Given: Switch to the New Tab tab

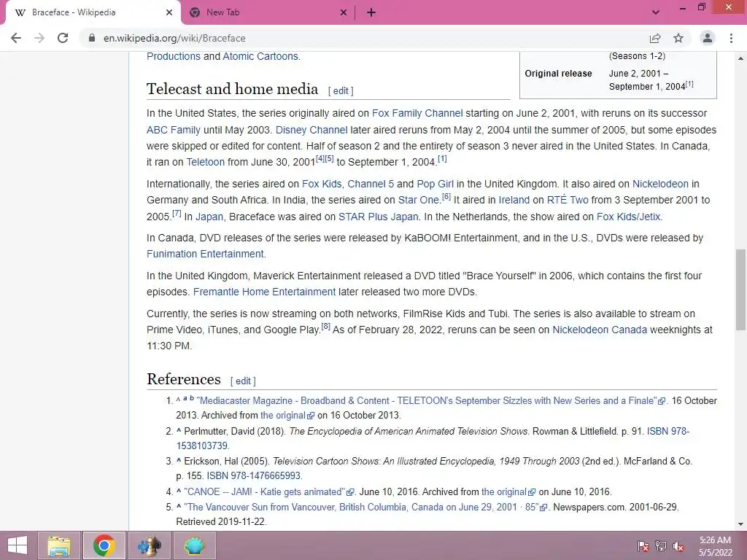Looking at the screenshot, I should 268,12.
